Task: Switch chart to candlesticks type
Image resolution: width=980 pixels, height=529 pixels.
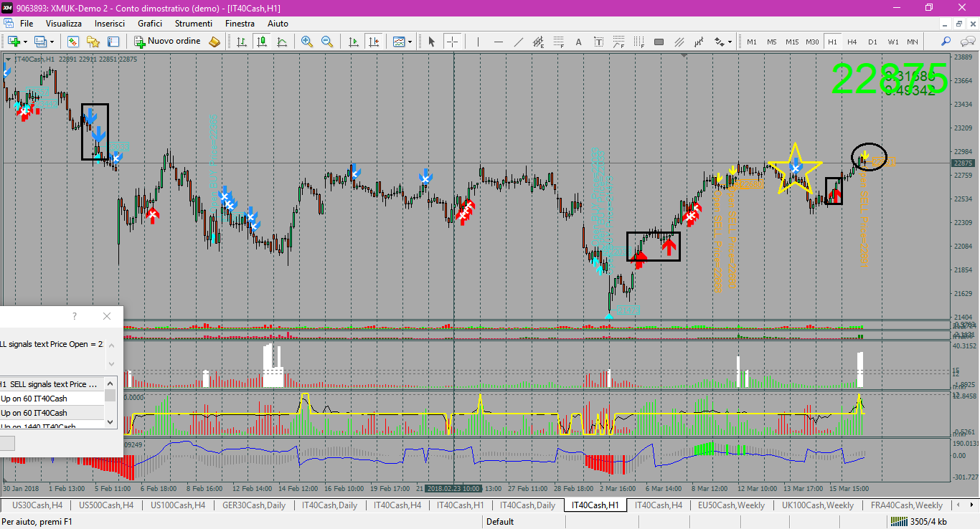Action: click(262, 42)
